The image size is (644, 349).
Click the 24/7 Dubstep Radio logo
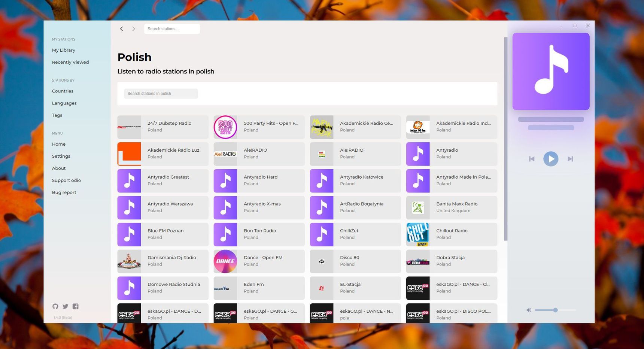[129, 127]
